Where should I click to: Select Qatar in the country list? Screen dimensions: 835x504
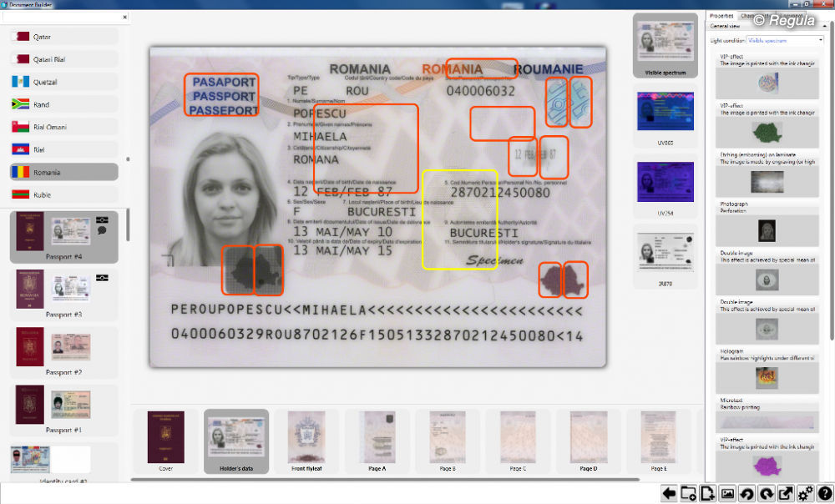(64, 37)
